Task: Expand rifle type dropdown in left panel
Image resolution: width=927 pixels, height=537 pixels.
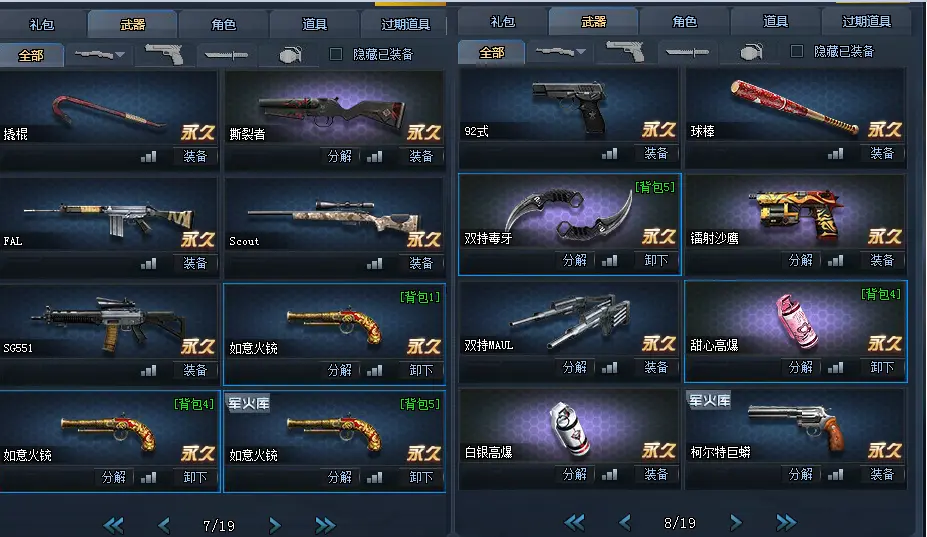Action: click(x=99, y=55)
